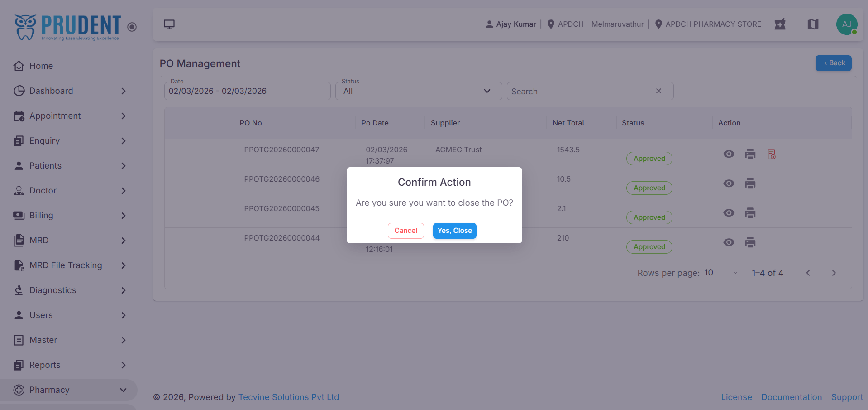
Task: Open the Master menu item
Action: click(69, 340)
